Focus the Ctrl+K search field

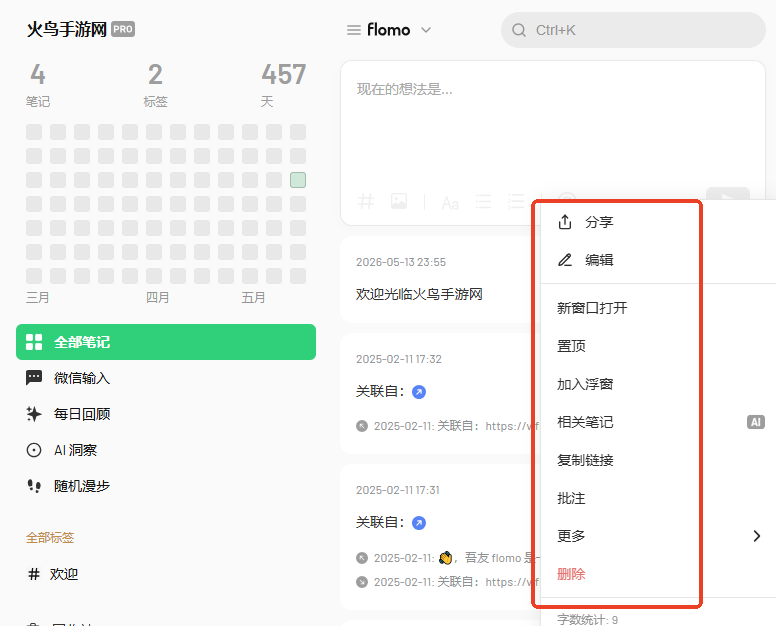click(x=633, y=30)
